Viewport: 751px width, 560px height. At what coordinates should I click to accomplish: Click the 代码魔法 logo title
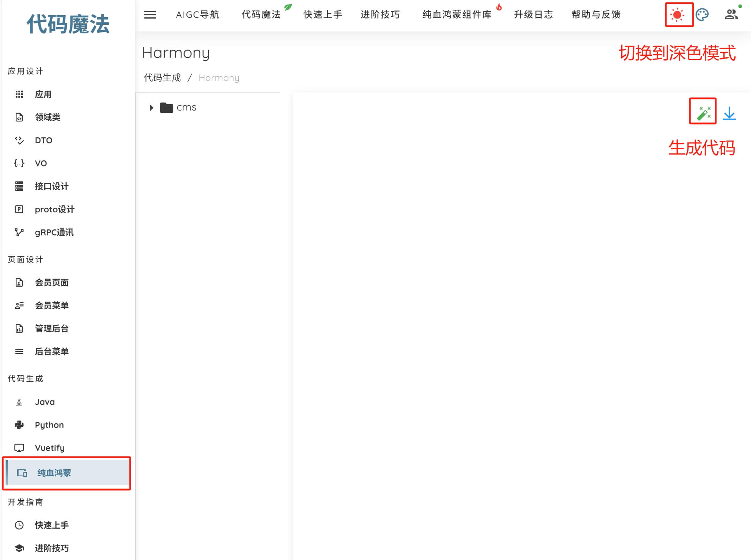coord(68,24)
